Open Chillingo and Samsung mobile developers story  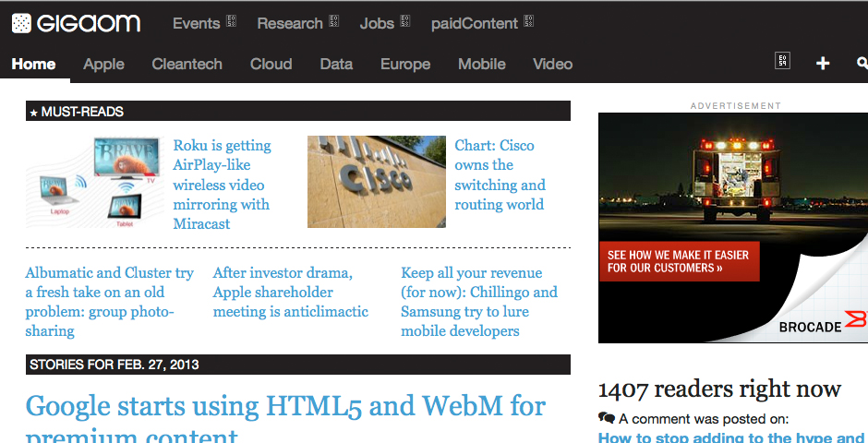(x=479, y=302)
